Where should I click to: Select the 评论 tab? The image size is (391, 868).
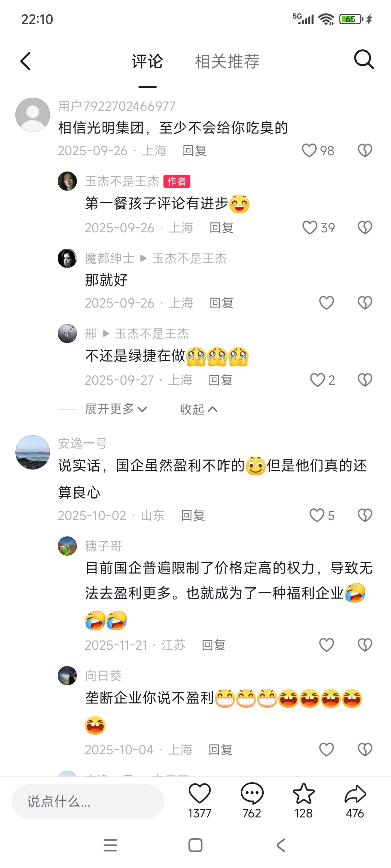[x=147, y=61]
